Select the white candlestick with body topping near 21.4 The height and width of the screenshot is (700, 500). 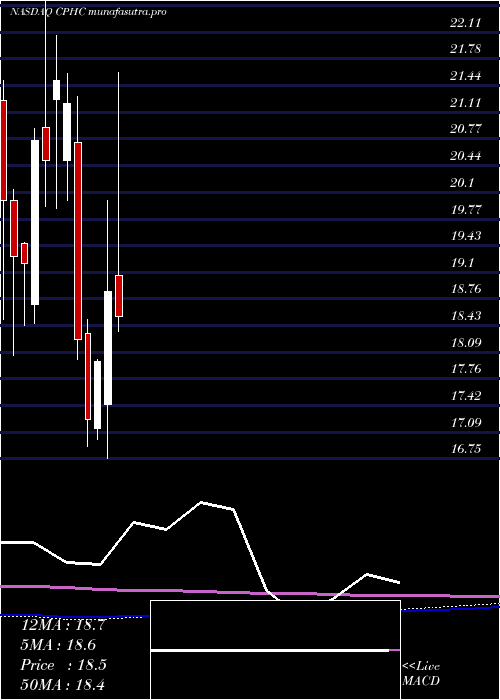point(56,90)
